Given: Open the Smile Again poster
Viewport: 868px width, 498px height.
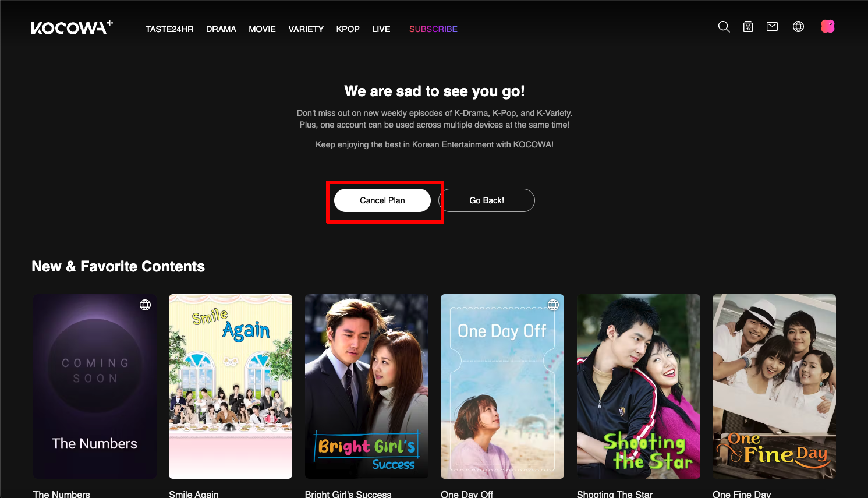Looking at the screenshot, I should pyautogui.click(x=231, y=386).
